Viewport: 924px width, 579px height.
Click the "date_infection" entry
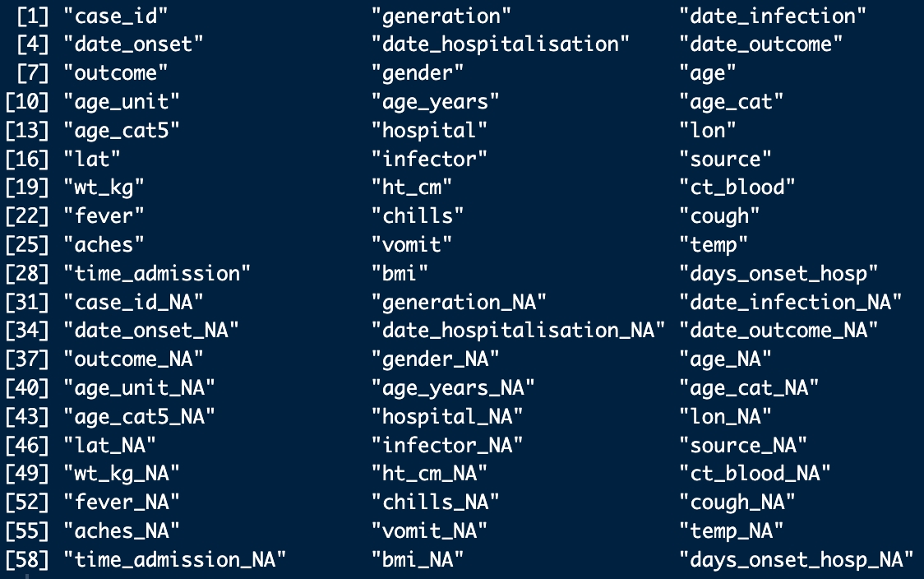[x=772, y=16]
